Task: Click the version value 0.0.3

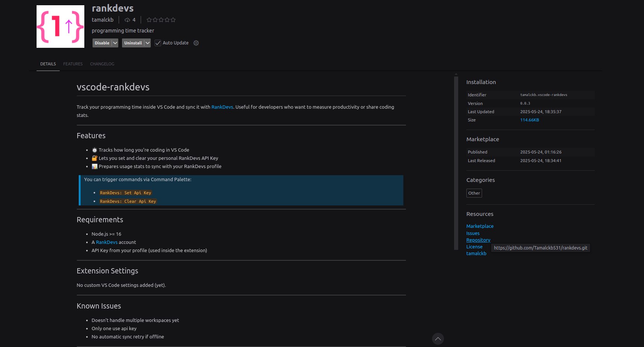Action: [x=525, y=103]
